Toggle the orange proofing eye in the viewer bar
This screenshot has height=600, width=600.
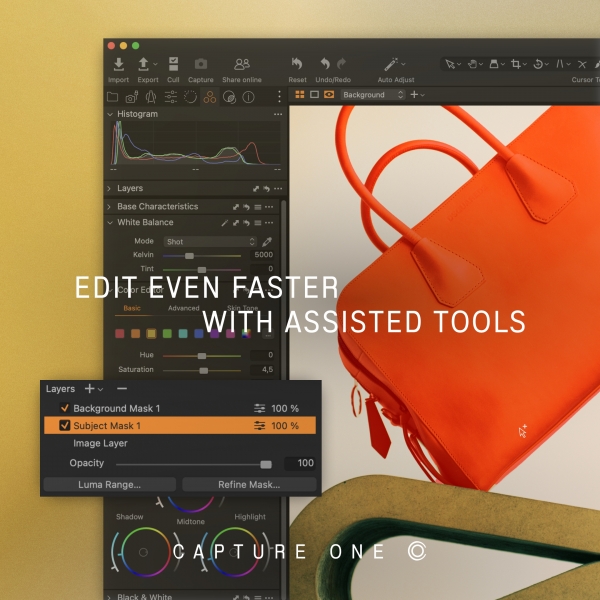pos(329,94)
